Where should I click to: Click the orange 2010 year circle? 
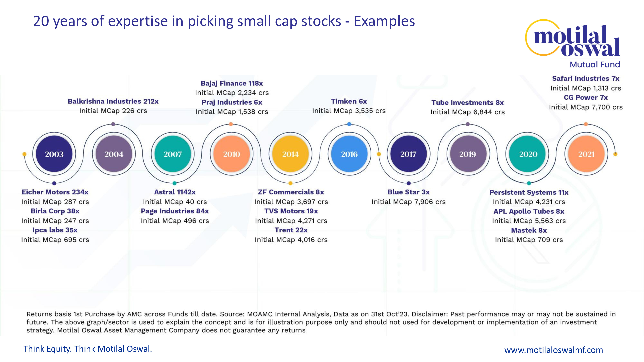pyautogui.click(x=232, y=154)
